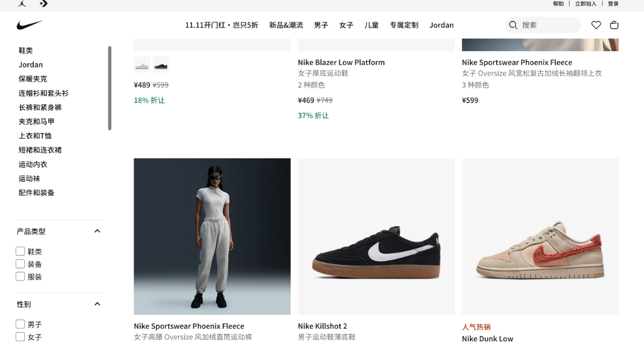This screenshot has height=343, width=644.
Task: Open favorites with the heart icon
Action: coord(596,25)
